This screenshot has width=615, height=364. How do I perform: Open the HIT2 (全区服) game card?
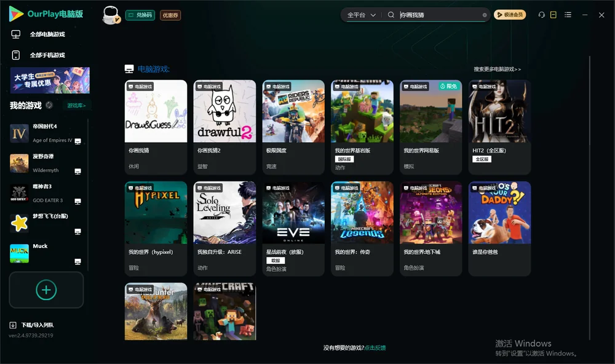pos(499,127)
